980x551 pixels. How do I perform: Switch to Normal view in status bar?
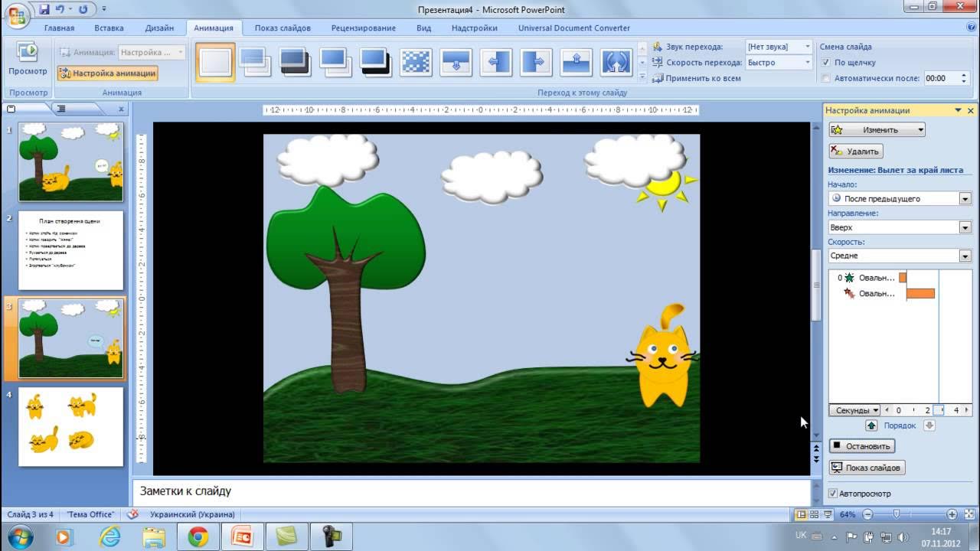[x=801, y=515]
